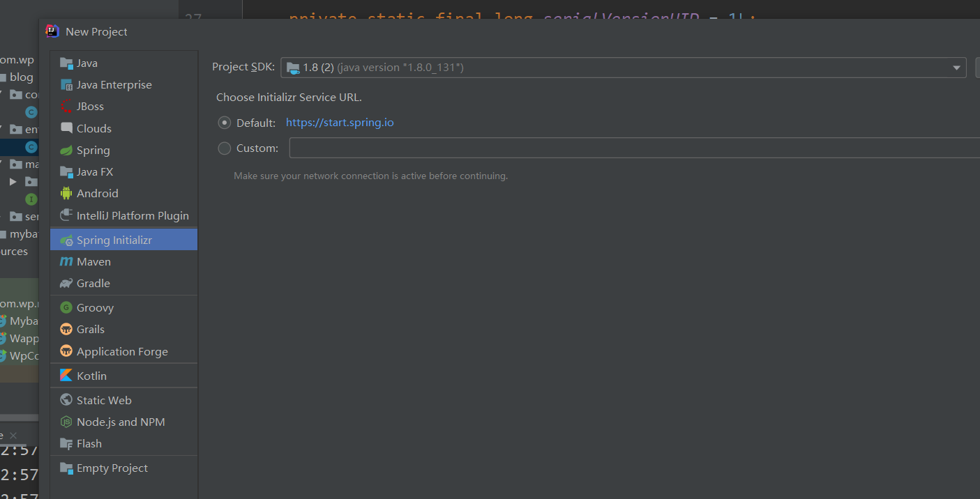Choose Application Forge icon

click(66, 351)
